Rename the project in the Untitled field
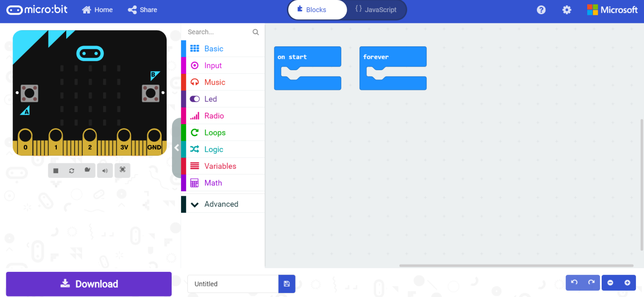This screenshot has height=297, width=644. (232, 284)
